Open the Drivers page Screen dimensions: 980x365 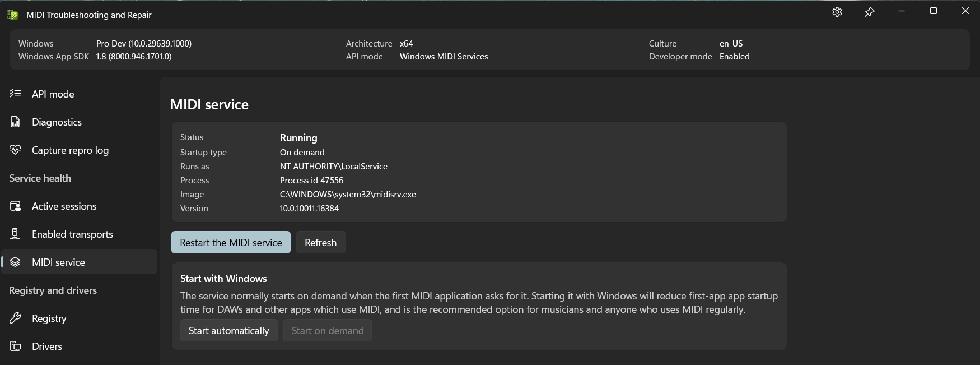(x=79, y=346)
